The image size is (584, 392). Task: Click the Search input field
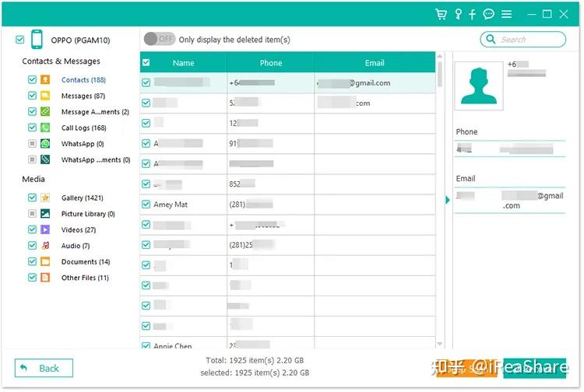pos(523,39)
